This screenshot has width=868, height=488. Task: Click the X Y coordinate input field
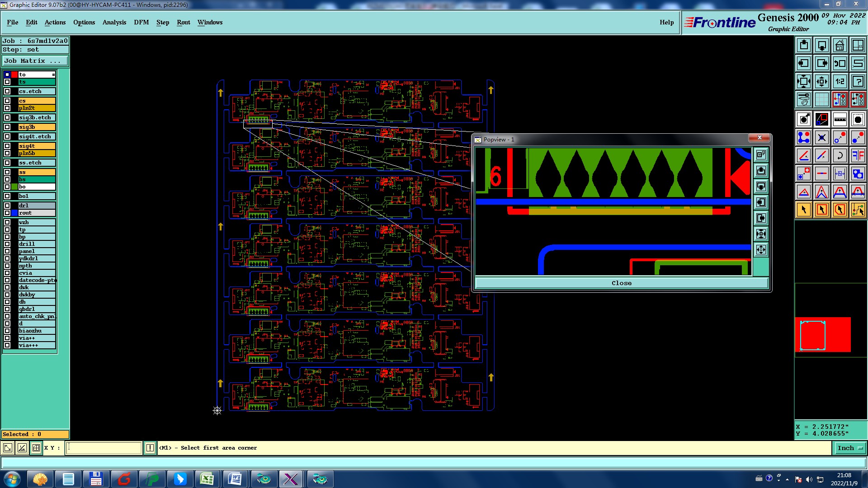104,448
